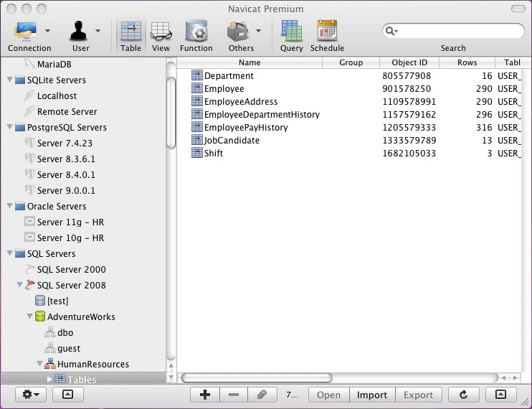The image size is (532, 409).
Task: Collapse the SQL Servers folder
Action: pyautogui.click(x=10, y=253)
